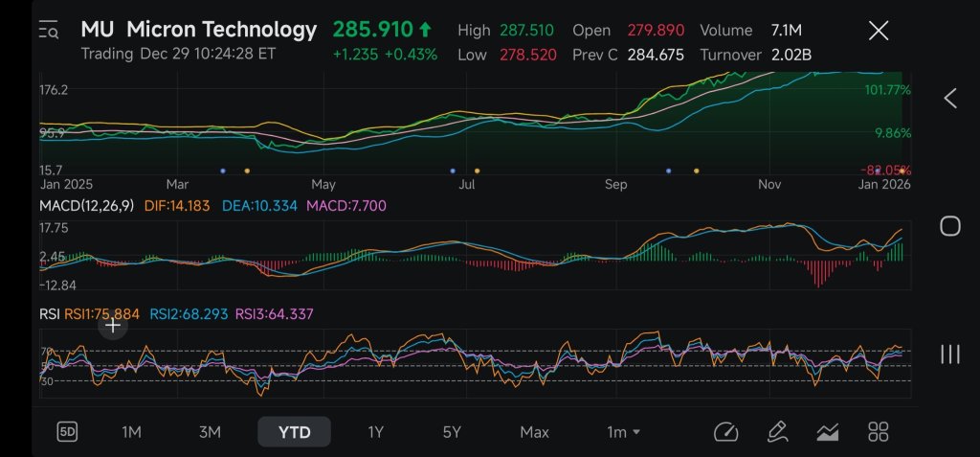This screenshot has height=457, width=980.
Task: Switch to the 1M timeframe
Action: point(130,432)
